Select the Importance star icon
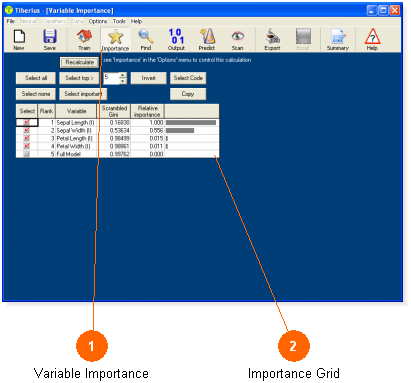Image resolution: width=411 pixels, height=383 pixels. click(115, 37)
